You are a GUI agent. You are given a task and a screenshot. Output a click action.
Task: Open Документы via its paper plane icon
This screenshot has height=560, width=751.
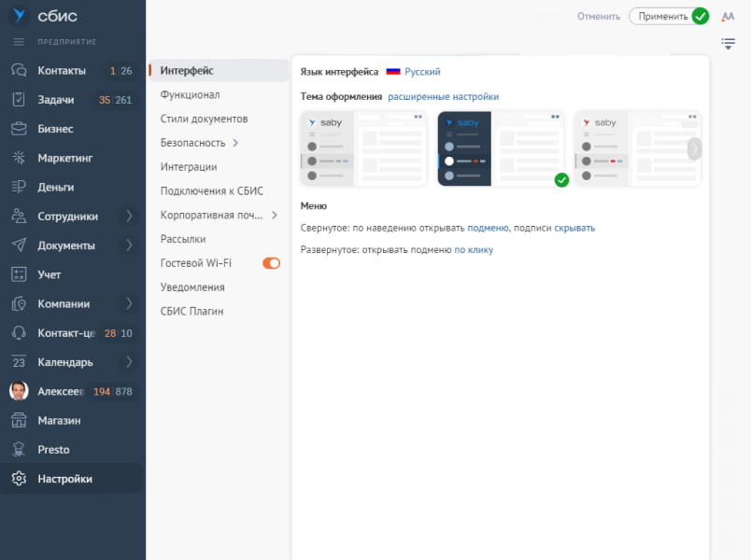pyautogui.click(x=19, y=245)
